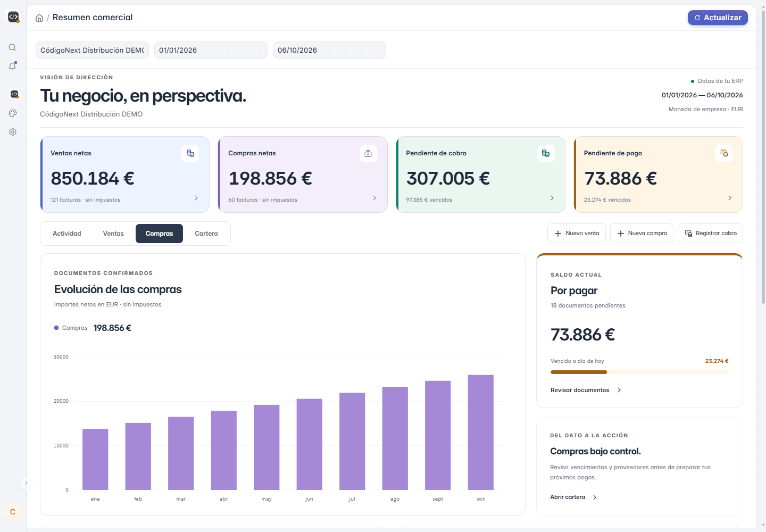This screenshot has width=766, height=532.
Task: Click the Compras netas card icon
Action: point(368,153)
